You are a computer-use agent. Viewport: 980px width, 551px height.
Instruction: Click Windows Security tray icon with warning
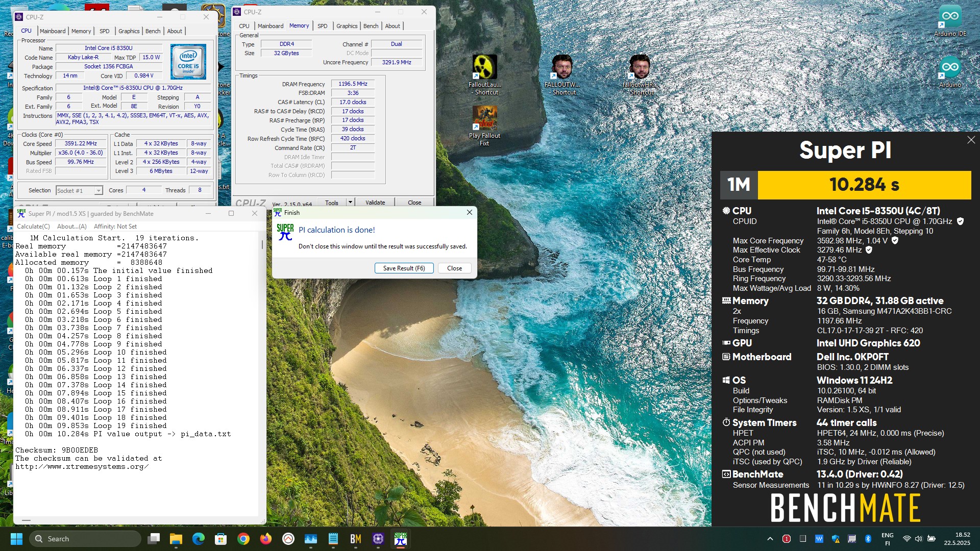(x=836, y=539)
